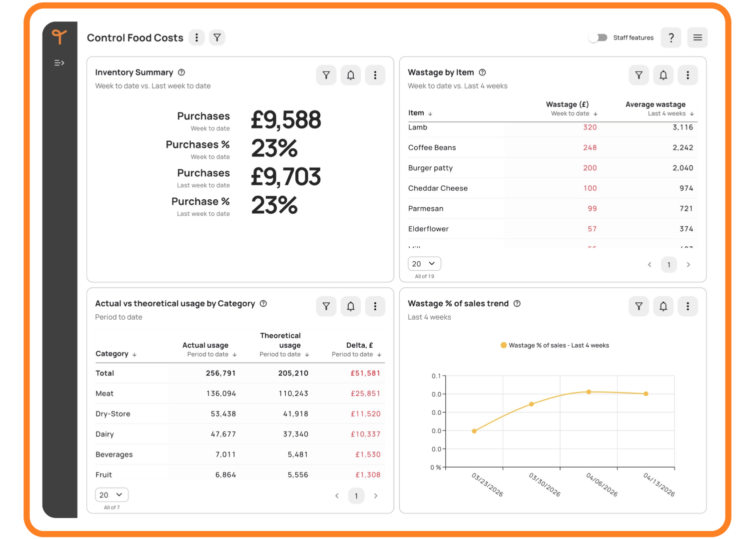
Task: Open the Control Food Costs three-dot menu
Action: [197, 38]
